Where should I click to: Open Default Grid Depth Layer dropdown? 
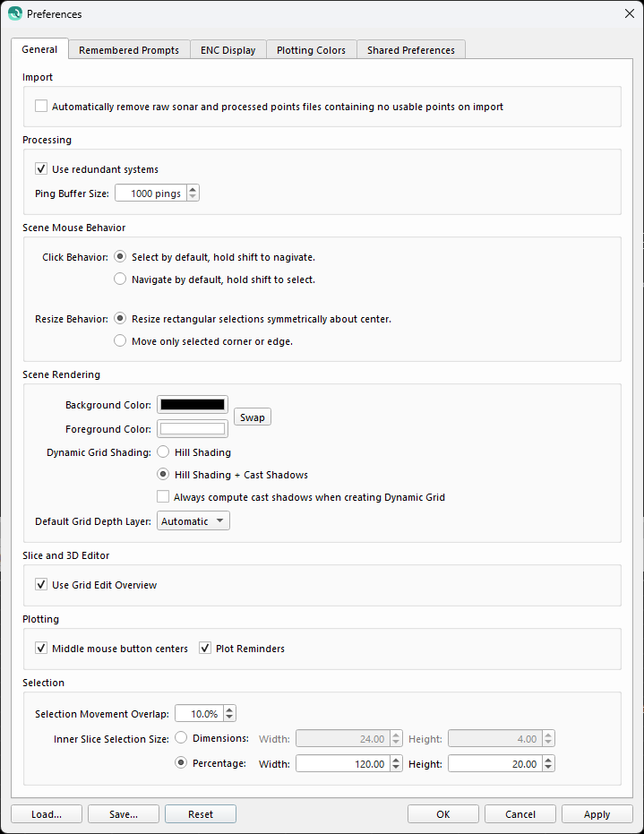coord(193,520)
